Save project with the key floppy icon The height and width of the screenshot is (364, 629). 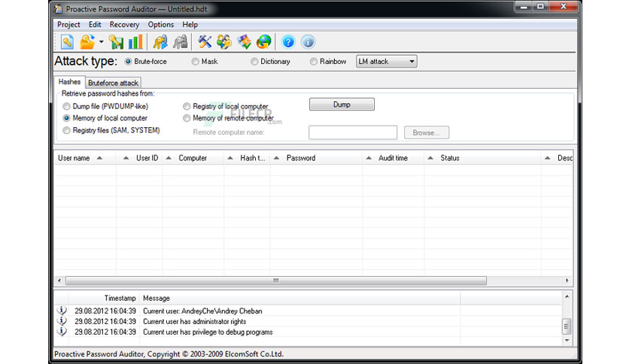pos(117,42)
